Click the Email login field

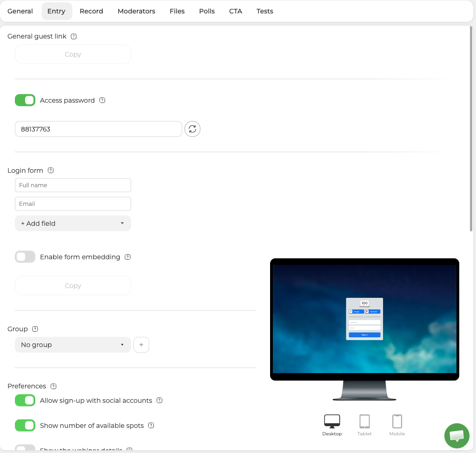point(73,204)
